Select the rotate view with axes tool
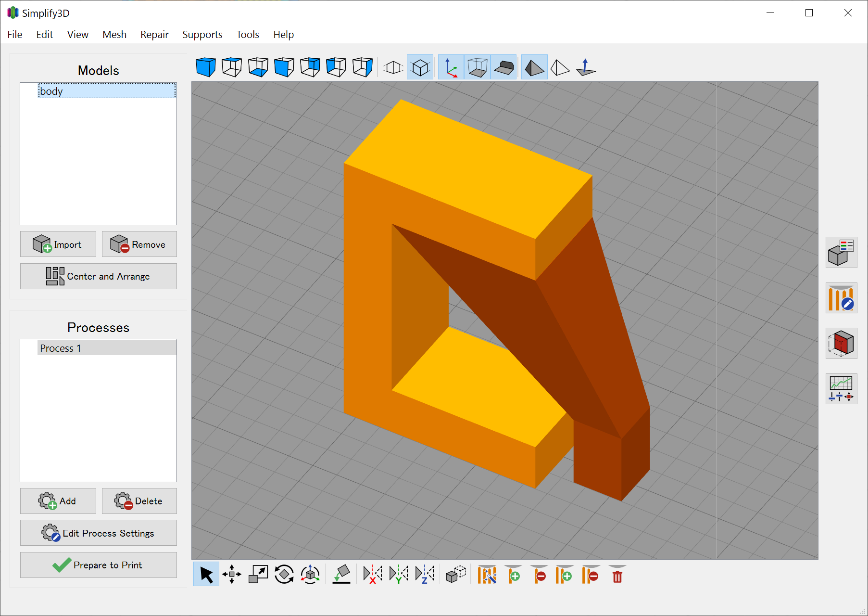 click(310, 574)
